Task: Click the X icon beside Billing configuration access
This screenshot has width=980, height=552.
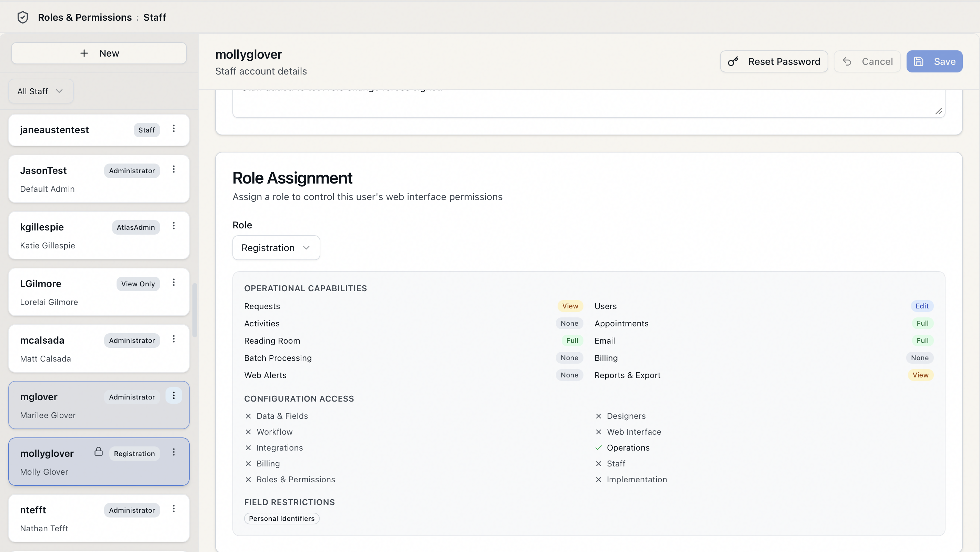Action: (248, 464)
